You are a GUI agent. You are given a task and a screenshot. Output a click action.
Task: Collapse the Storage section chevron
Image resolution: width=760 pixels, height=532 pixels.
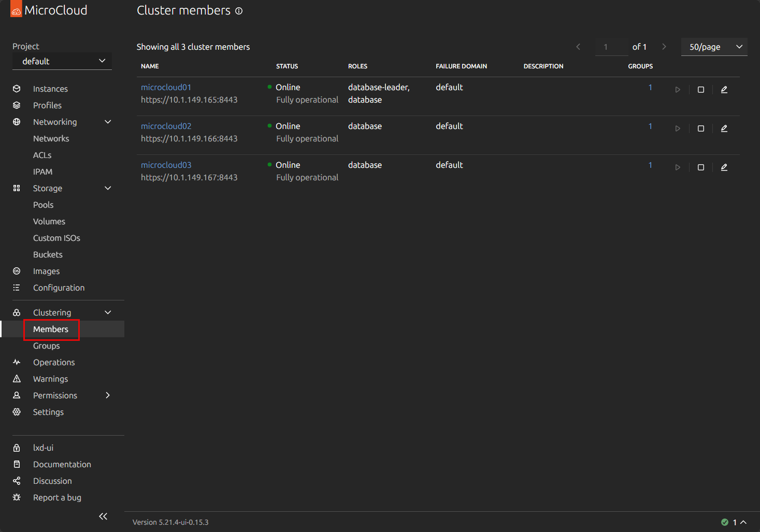[108, 188]
